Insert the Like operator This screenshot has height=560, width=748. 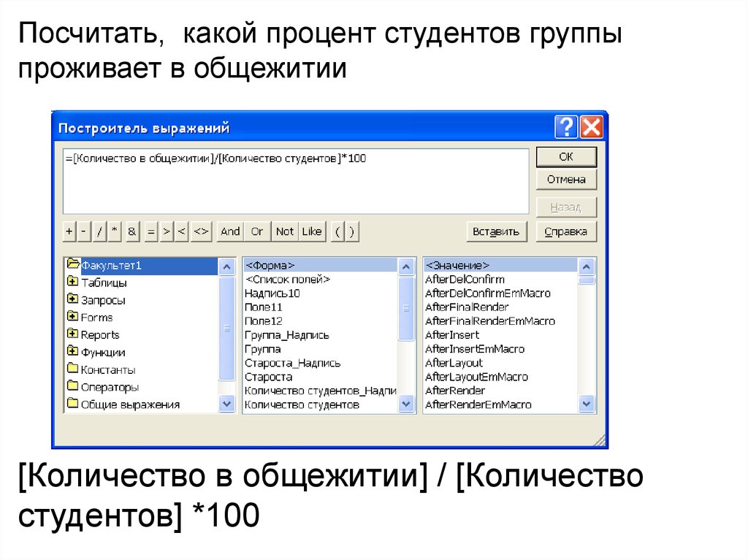tap(312, 231)
